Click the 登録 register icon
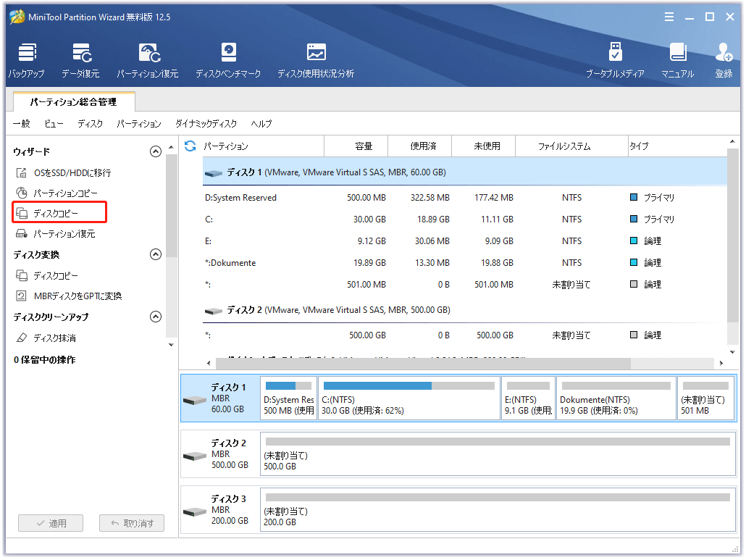 [723, 60]
